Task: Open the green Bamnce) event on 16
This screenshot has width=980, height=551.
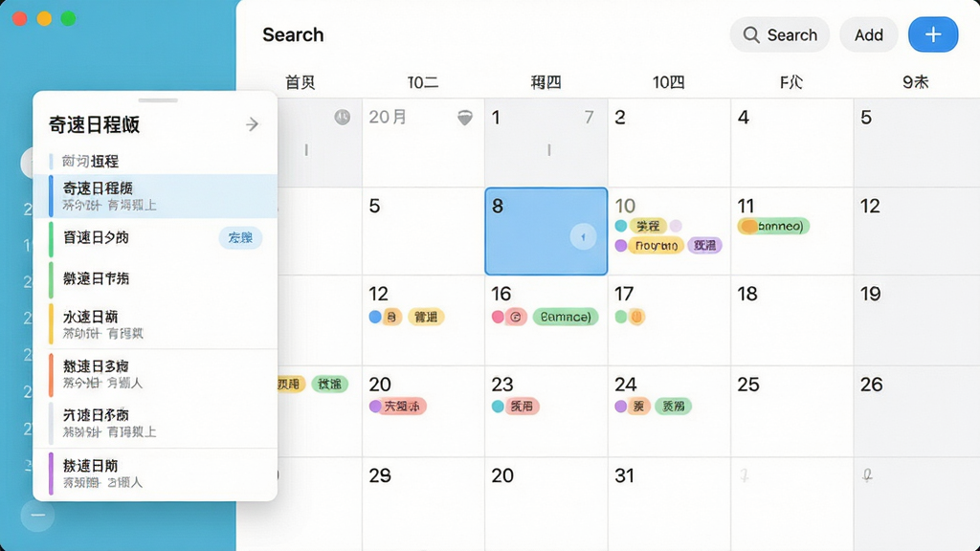Action: [x=566, y=317]
